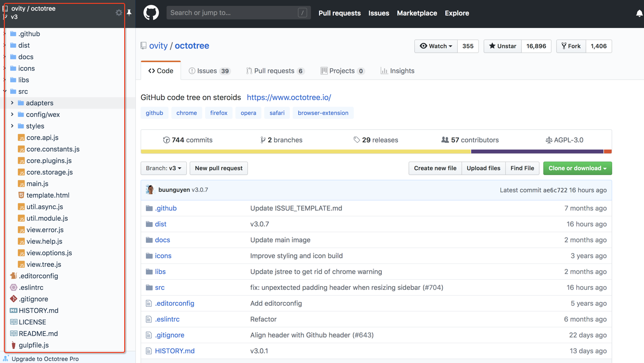The width and height of the screenshot is (644, 363).
Task: Click New pull request button
Action: coord(219,168)
